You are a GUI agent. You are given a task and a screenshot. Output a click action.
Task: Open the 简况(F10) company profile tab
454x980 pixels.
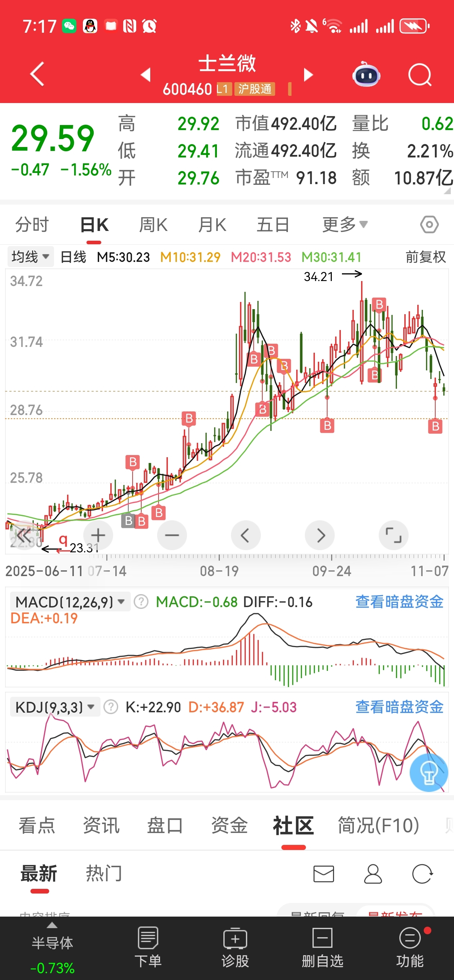pos(379,825)
